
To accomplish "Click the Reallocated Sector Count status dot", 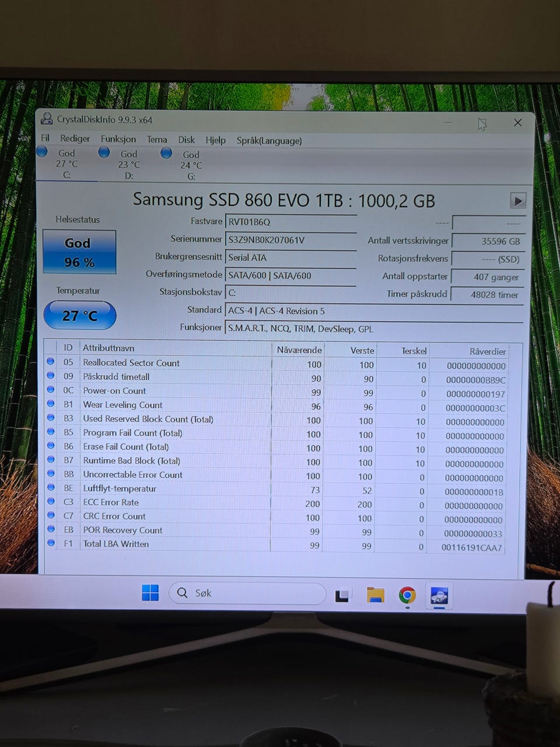I will tap(51, 362).
